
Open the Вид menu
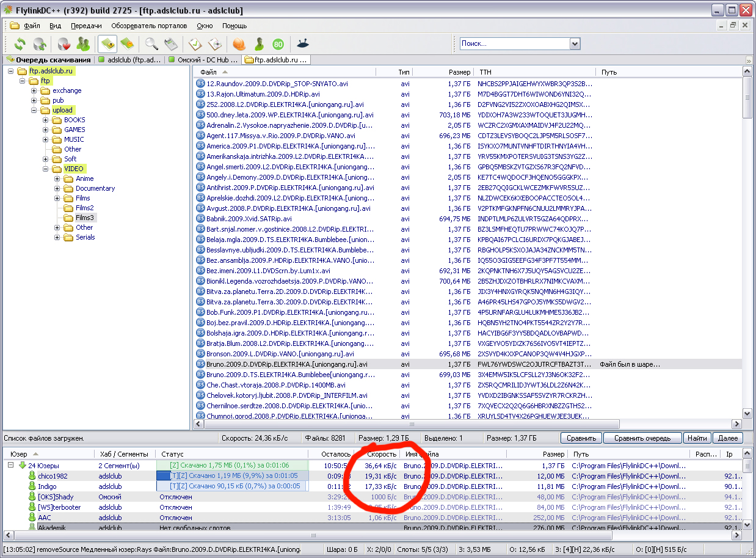click(55, 26)
